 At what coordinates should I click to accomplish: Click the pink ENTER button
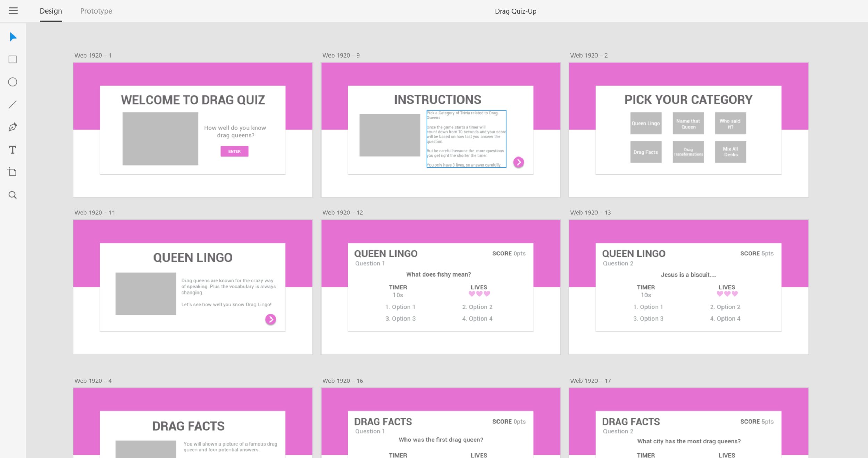tap(234, 151)
